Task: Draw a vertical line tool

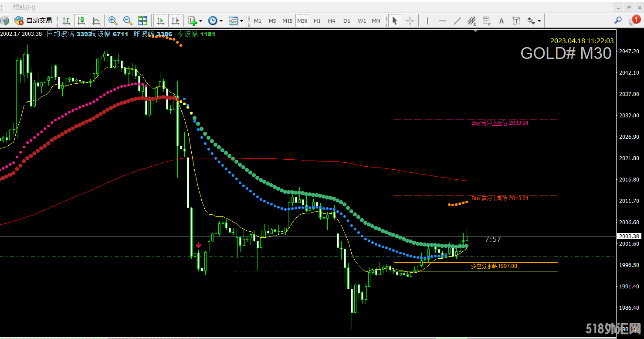Action: pyautogui.click(x=427, y=21)
